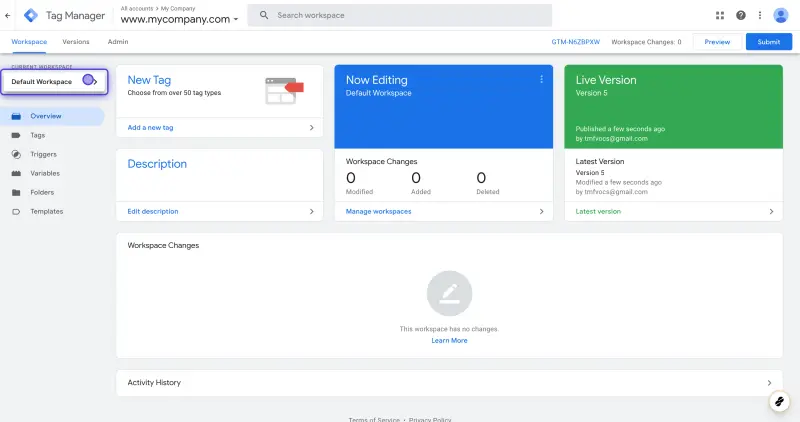Click the Variables brick icon
800x422 pixels.
click(16, 173)
